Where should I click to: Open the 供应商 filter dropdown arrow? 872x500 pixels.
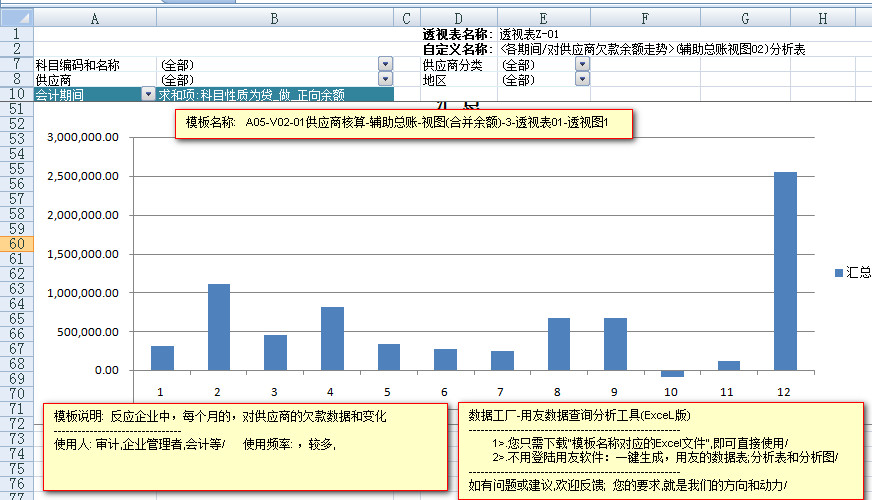tap(386, 80)
